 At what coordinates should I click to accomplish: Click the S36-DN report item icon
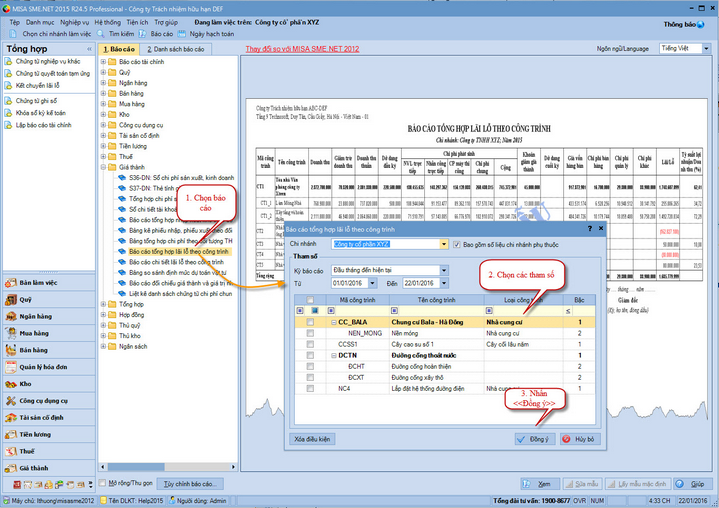122,177
